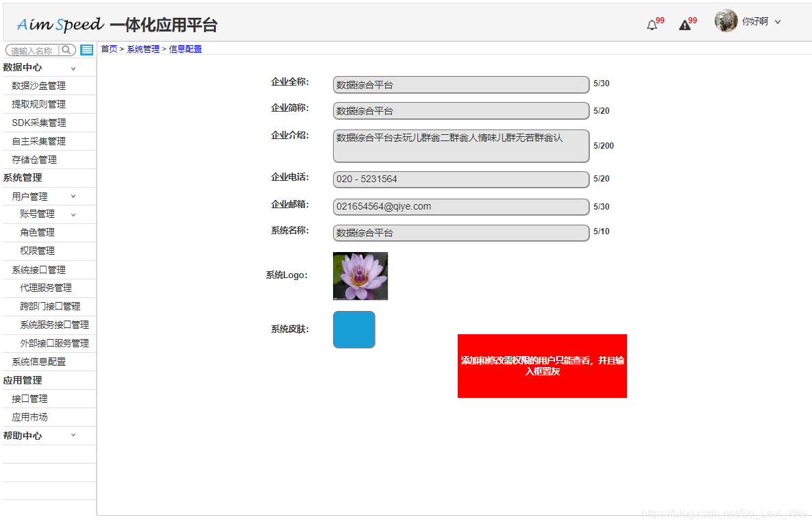
Task: Click the 你好啊 username
Action: click(755, 21)
